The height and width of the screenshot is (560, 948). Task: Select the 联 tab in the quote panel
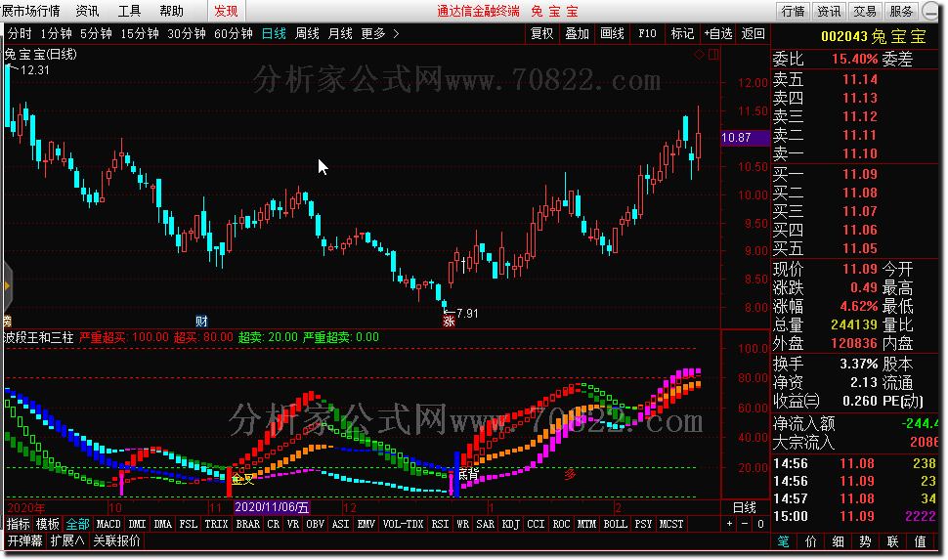(x=892, y=541)
